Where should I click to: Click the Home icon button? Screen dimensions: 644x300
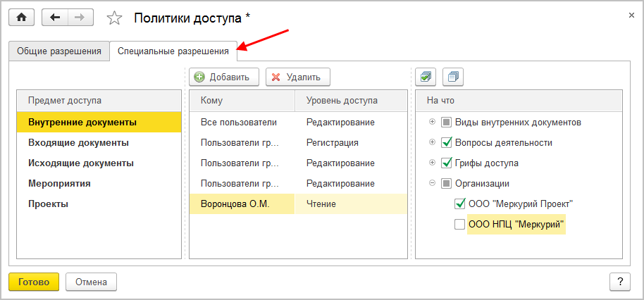(21, 17)
